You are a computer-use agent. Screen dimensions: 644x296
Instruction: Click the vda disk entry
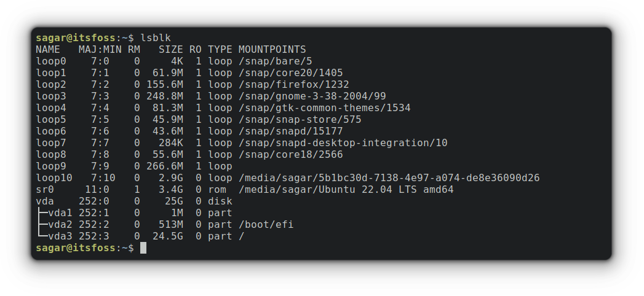(44, 201)
